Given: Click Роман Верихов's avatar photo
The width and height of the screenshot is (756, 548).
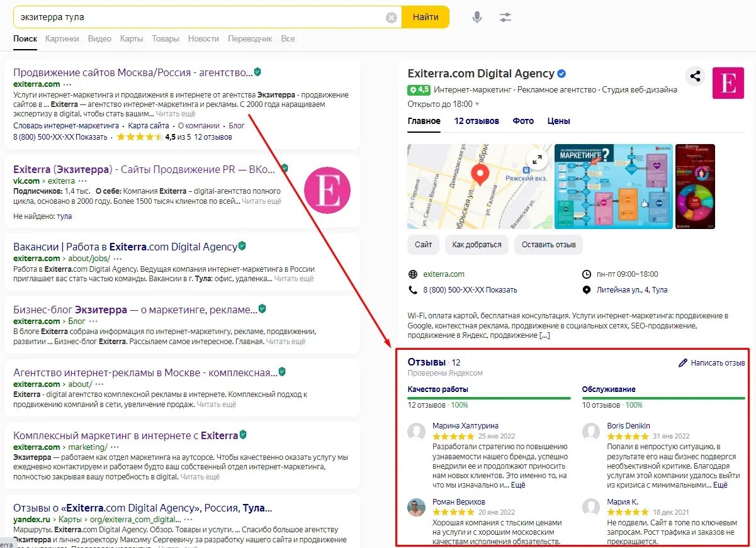Looking at the screenshot, I should (416, 507).
